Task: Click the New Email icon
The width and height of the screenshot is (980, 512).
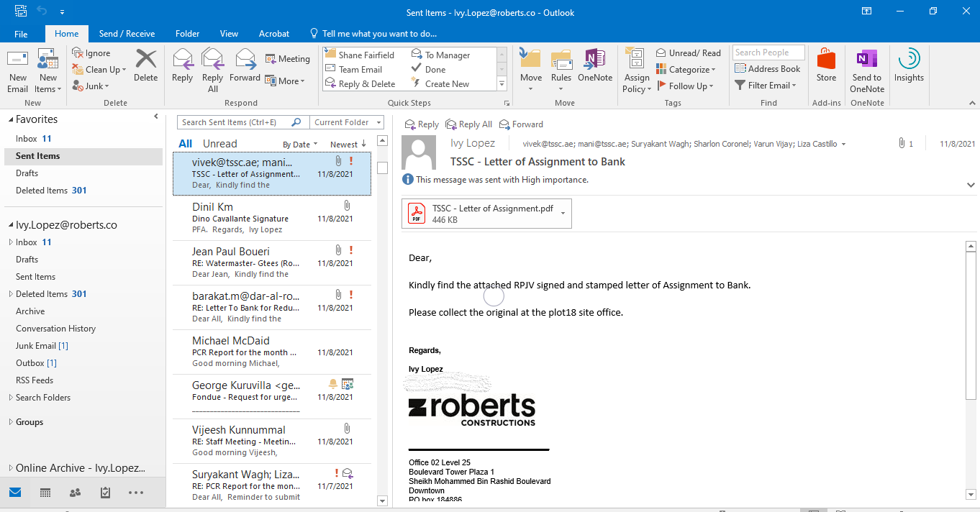Action: click(17, 60)
